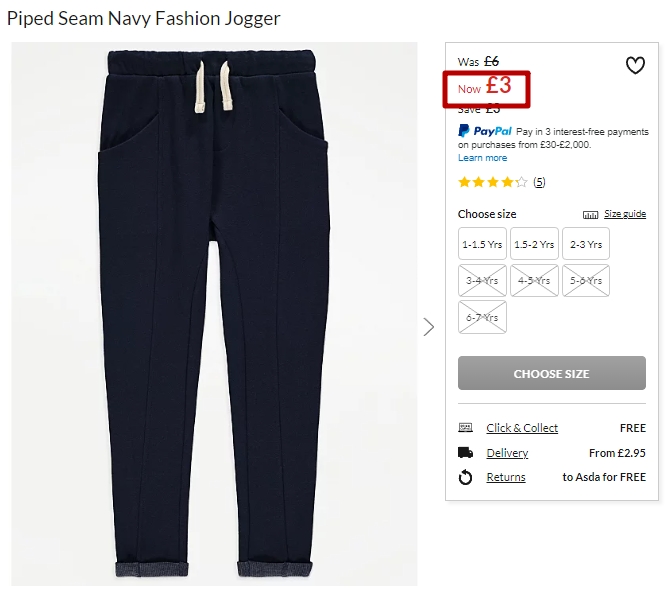Click the Click & Collect store icon
Viewport: 668px width, 590px height.
[x=465, y=427]
